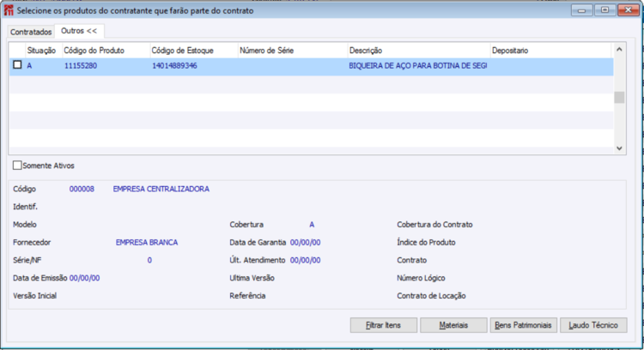Close the product selection window
Viewport: 644px width, 350px height.
point(629,10)
